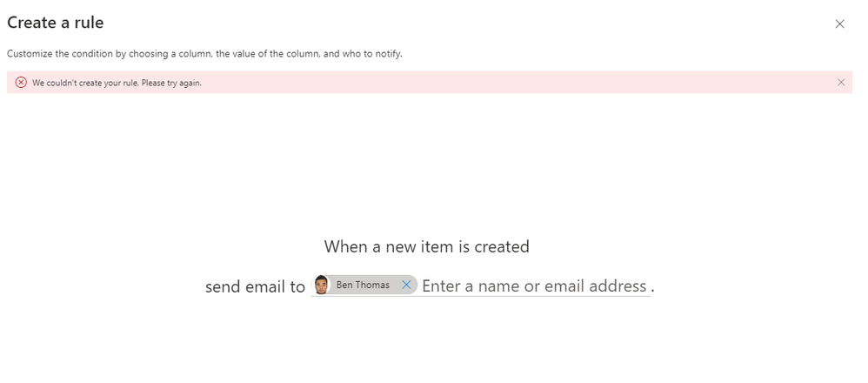Close the Create a rule dialog

tap(839, 24)
